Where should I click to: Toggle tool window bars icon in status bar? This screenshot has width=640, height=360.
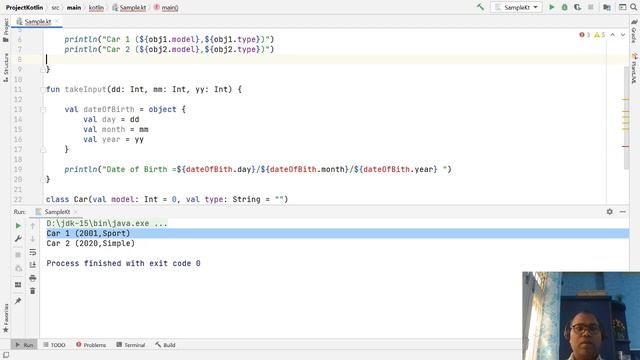pyautogui.click(x=6, y=355)
